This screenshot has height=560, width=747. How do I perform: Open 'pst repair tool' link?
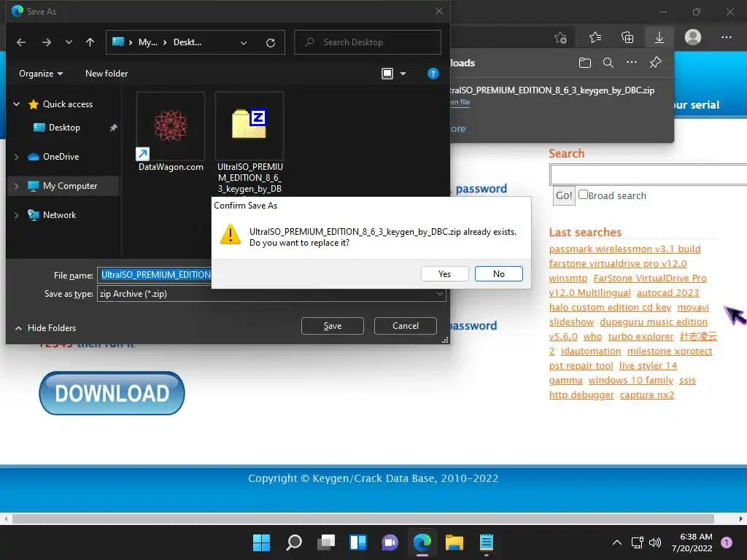(x=581, y=366)
